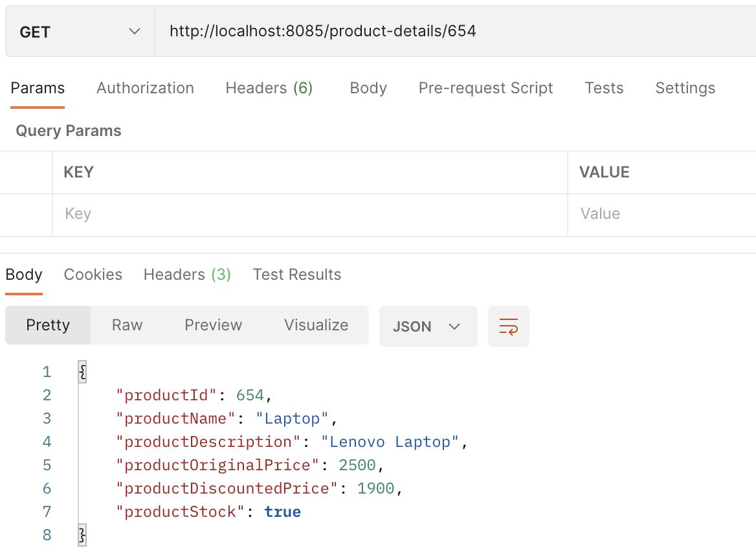The width and height of the screenshot is (756, 557).
Task: Switch to the Tests tab
Action: (x=604, y=88)
